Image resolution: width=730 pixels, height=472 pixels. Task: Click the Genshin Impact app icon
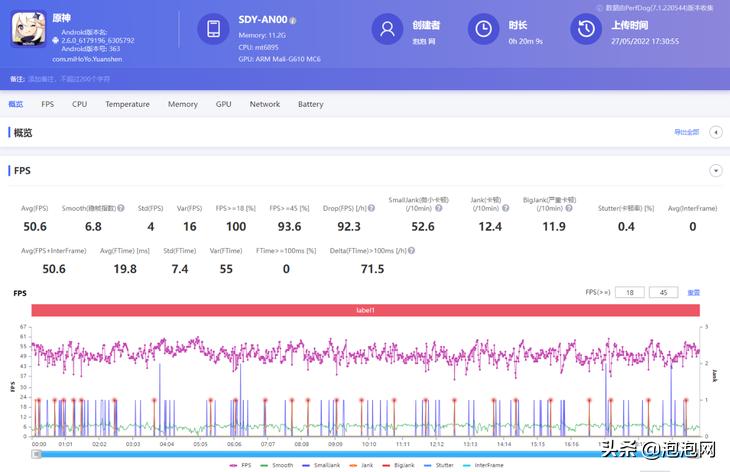[28, 30]
